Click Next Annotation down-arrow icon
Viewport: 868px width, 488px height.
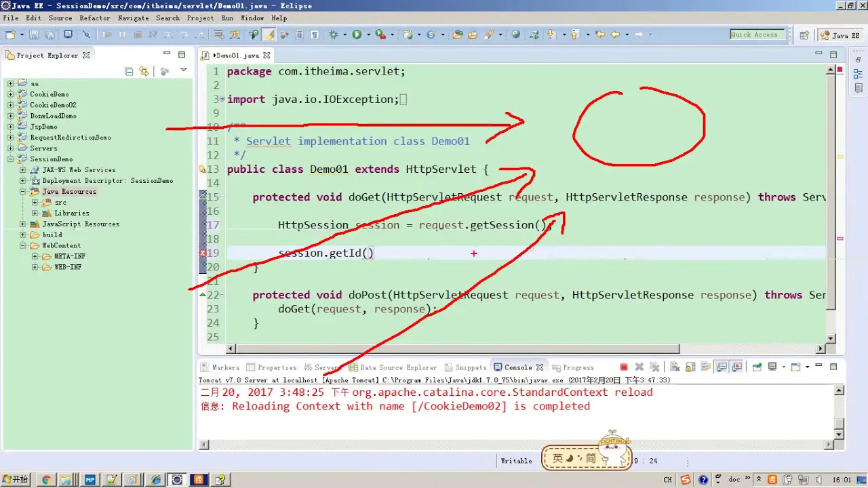click(x=551, y=35)
